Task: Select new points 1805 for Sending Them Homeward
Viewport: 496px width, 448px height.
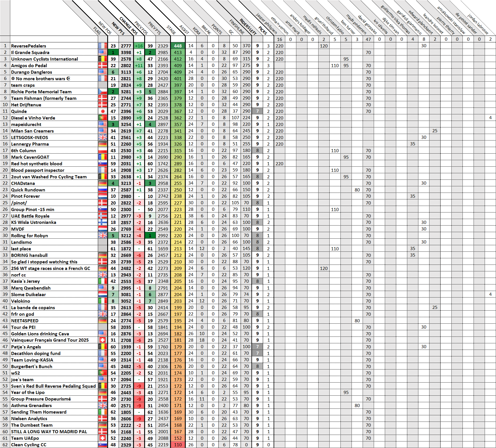Action: click(126, 412)
